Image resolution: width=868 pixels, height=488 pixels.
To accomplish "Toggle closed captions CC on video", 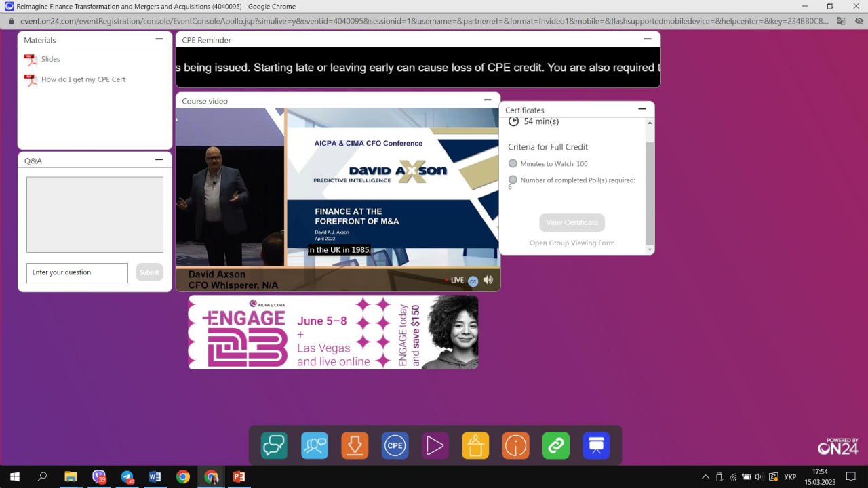I will pos(473,281).
